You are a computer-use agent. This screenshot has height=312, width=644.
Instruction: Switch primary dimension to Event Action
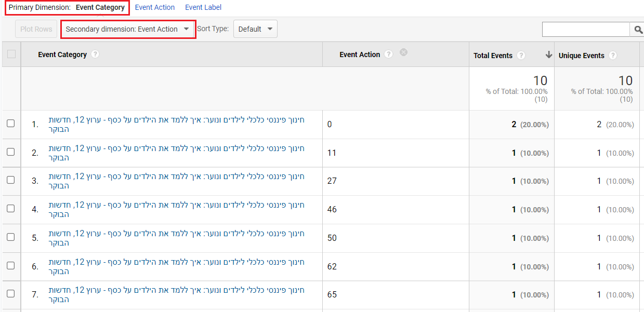pos(155,8)
